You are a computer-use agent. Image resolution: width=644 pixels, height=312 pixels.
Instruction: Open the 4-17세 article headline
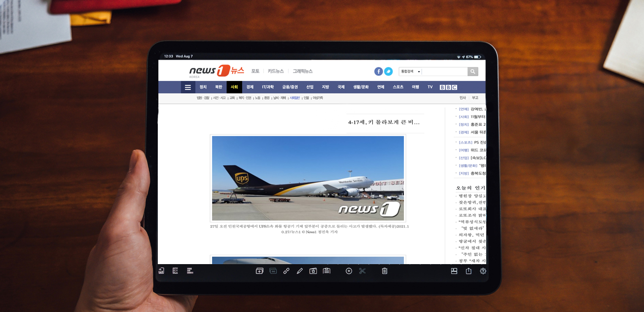click(384, 122)
